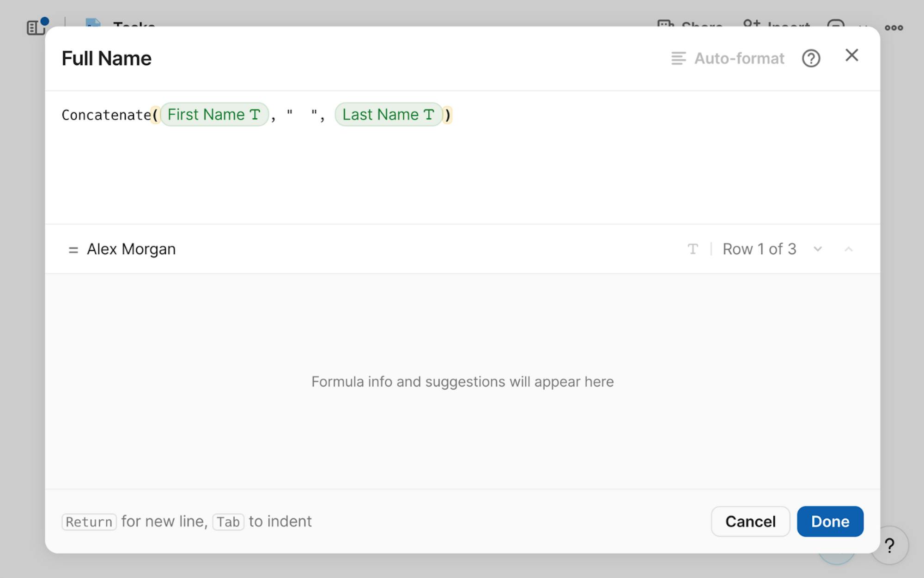Viewport: 924px width, 578px height.
Task: Click the Row 1 of 3 indicator
Action: point(759,249)
